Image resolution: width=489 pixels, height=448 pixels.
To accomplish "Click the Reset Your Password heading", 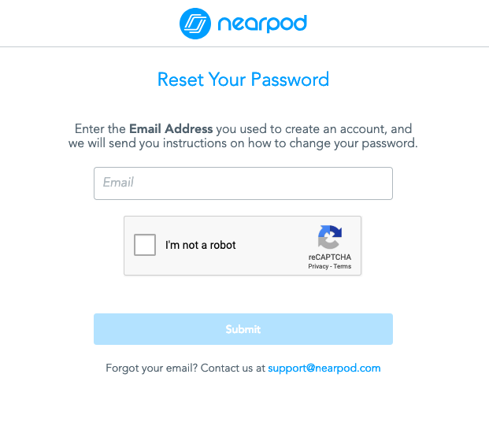I will (243, 80).
